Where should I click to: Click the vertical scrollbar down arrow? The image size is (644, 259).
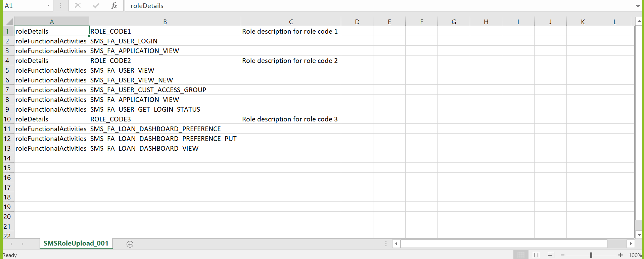(639, 234)
